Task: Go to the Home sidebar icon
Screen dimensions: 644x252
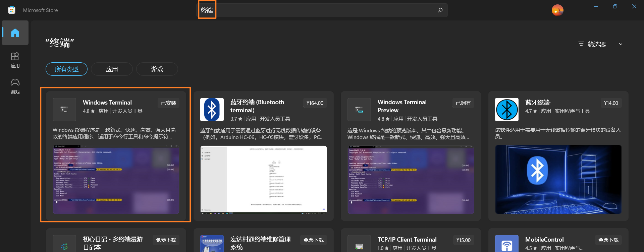Action: pyautogui.click(x=15, y=33)
